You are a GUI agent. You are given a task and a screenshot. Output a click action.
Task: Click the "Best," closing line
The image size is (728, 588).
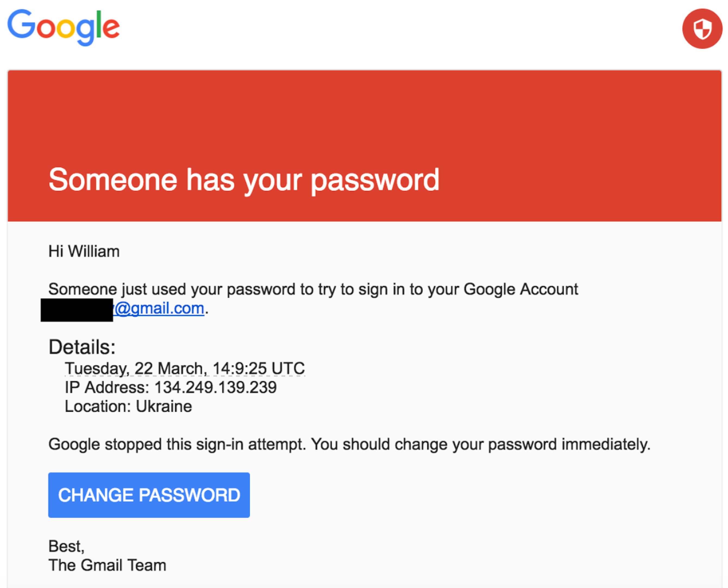66,546
